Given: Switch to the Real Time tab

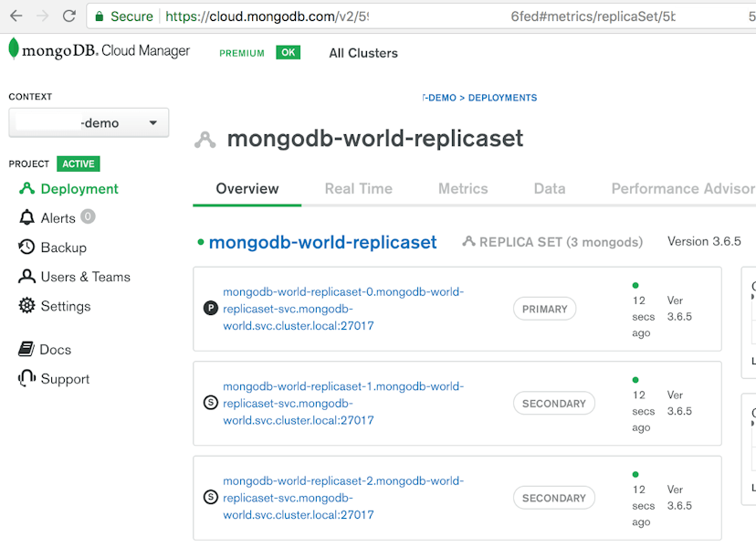Looking at the screenshot, I should 359,189.
